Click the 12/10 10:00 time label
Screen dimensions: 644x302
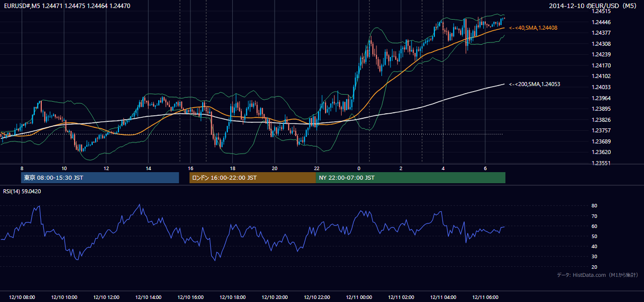click(64, 297)
